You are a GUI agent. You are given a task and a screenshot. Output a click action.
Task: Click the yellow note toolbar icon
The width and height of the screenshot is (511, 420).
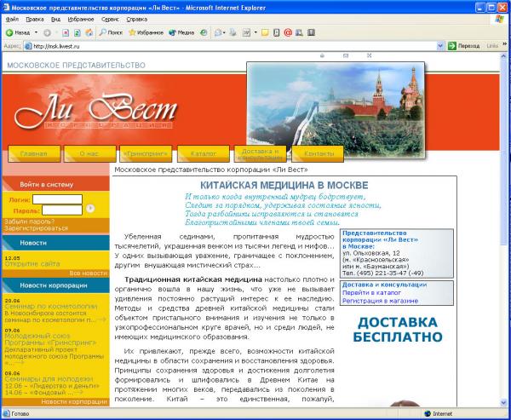click(265, 32)
